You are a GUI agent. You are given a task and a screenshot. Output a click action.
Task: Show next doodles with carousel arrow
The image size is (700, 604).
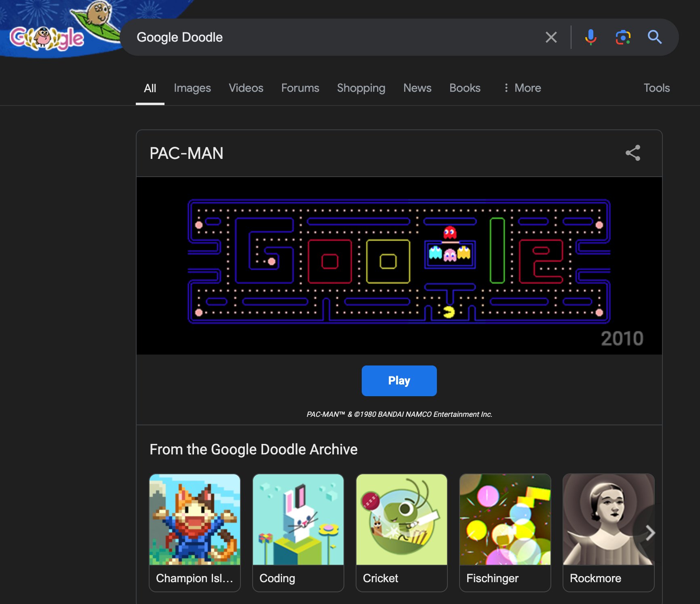coord(649,533)
